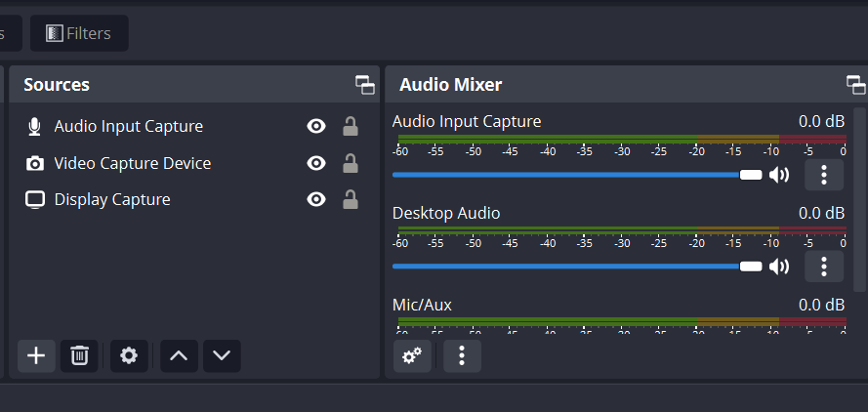Move source down with the arrow
Image resolution: width=868 pixels, height=412 pixels.
point(222,355)
